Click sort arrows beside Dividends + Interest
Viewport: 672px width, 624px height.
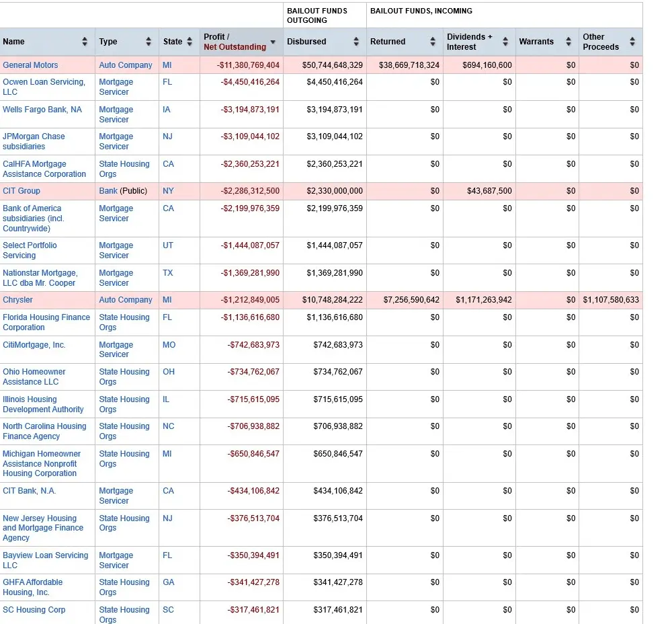point(505,42)
